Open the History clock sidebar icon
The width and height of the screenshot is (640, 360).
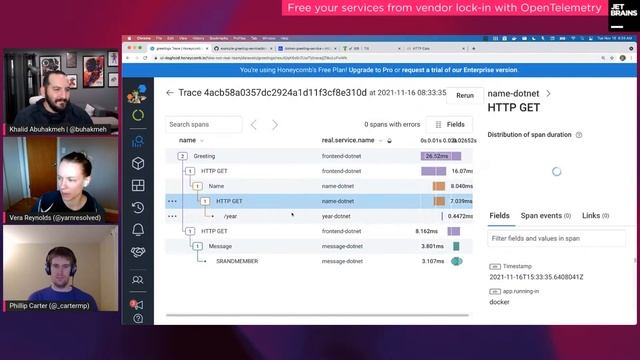point(138,207)
